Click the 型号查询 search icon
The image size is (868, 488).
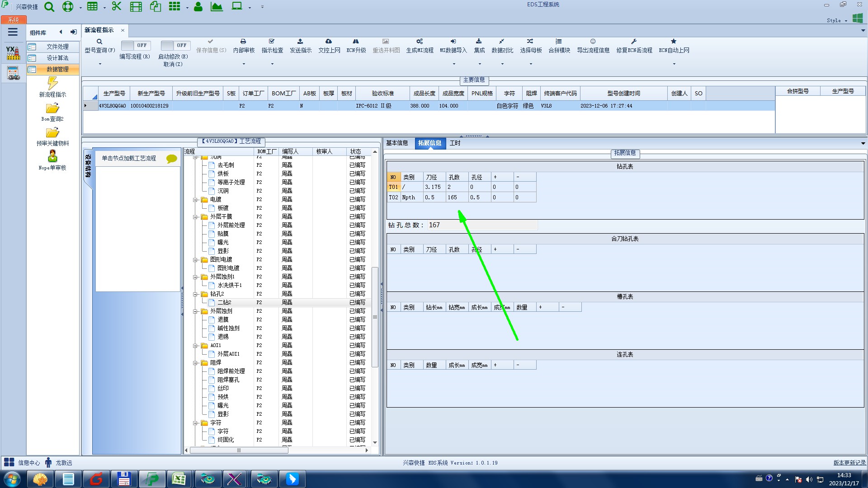(x=99, y=42)
